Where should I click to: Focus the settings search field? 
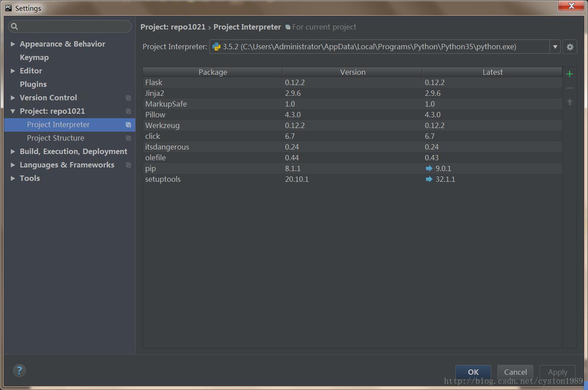[x=70, y=26]
